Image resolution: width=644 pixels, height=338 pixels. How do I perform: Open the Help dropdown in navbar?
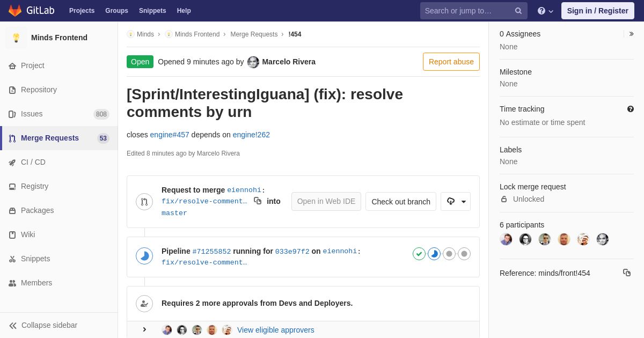[x=545, y=11]
